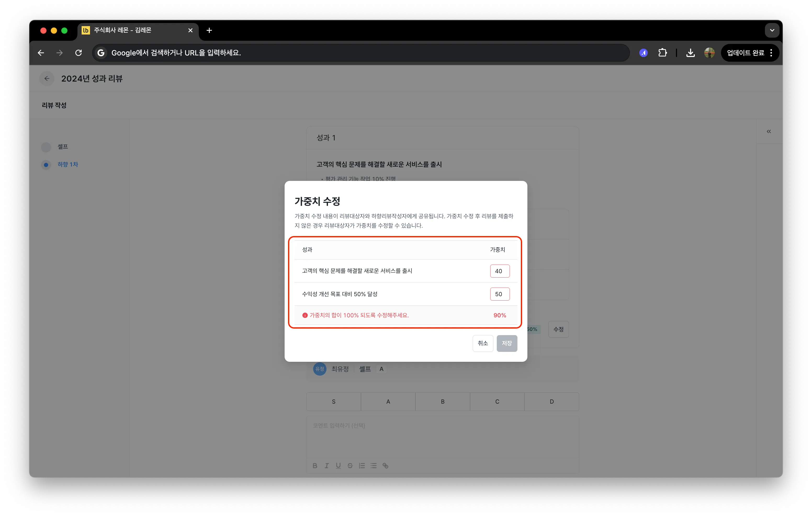The image size is (812, 516).
Task: Insert a bulleted list in the editor
Action: tap(374, 466)
